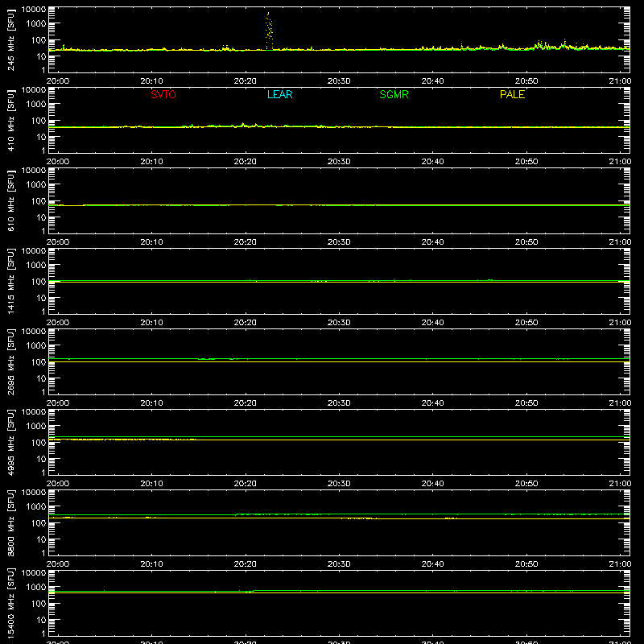Click 20:10 time label under 245 MHz plot
The image size is (644, 644).
pos(151,81)
